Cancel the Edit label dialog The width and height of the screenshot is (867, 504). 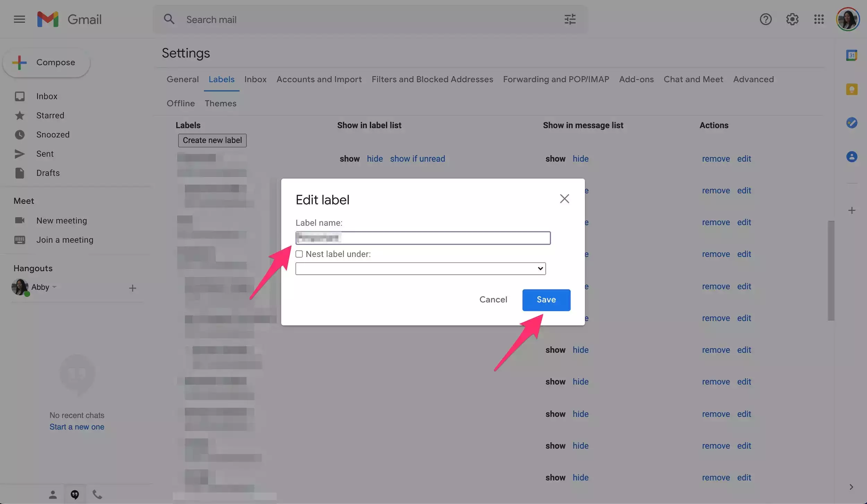493,300
